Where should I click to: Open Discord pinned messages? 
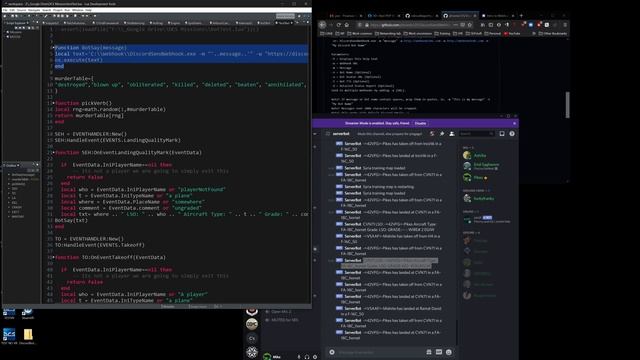[442, 134]
